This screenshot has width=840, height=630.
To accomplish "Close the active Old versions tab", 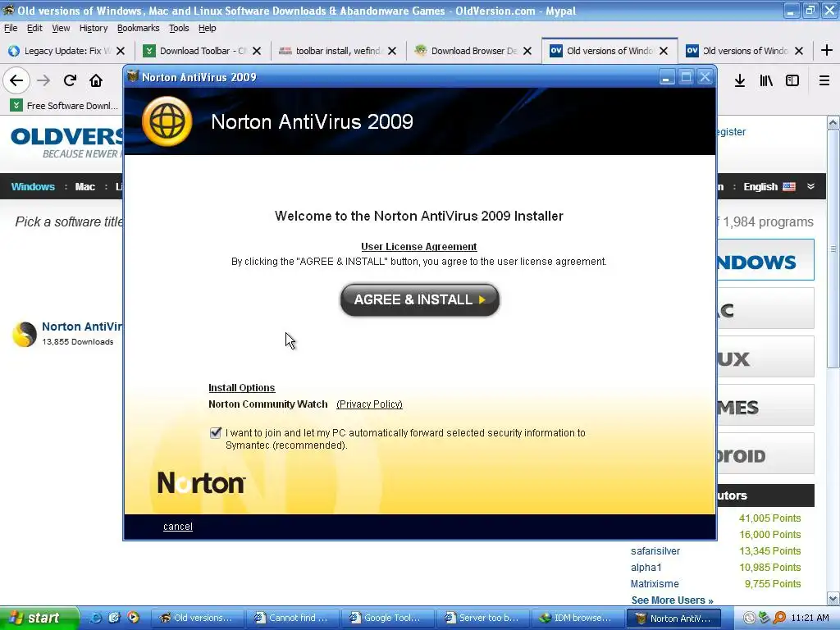I will tap(663, 51).
